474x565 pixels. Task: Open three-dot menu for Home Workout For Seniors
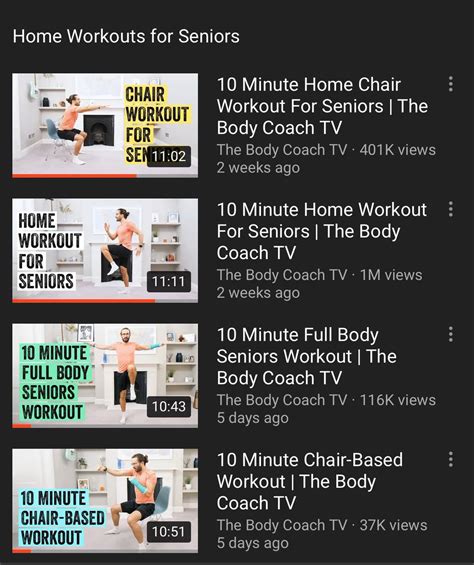pyautogui.click(x=451, y=209)
